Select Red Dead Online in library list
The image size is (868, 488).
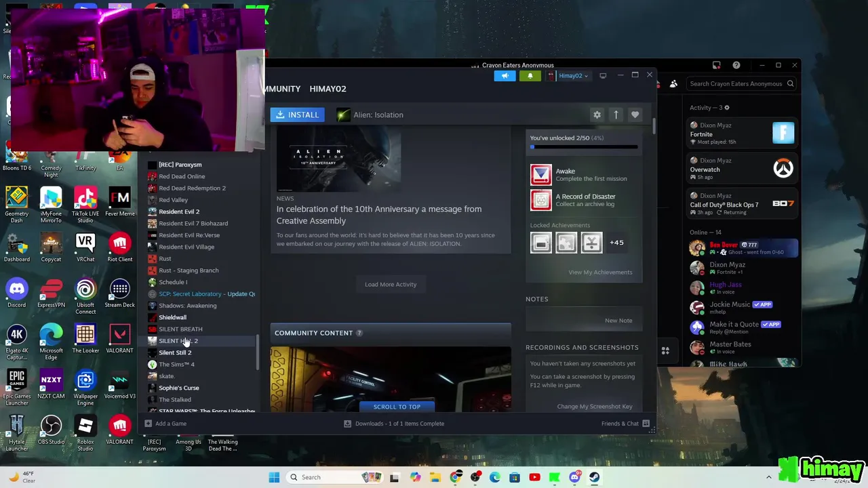tap(181, 176)
